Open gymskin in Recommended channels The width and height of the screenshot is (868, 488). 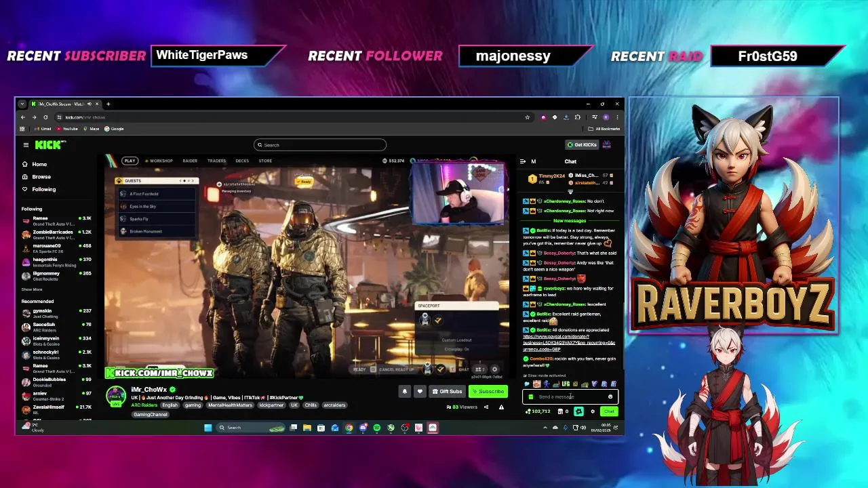tap(57, 313)
